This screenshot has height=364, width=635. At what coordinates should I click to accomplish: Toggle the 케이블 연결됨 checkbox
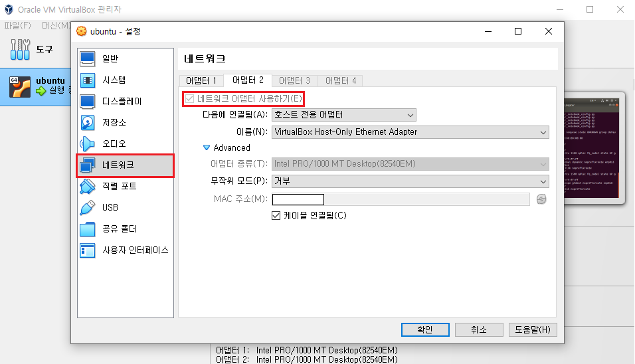point(276,215)
